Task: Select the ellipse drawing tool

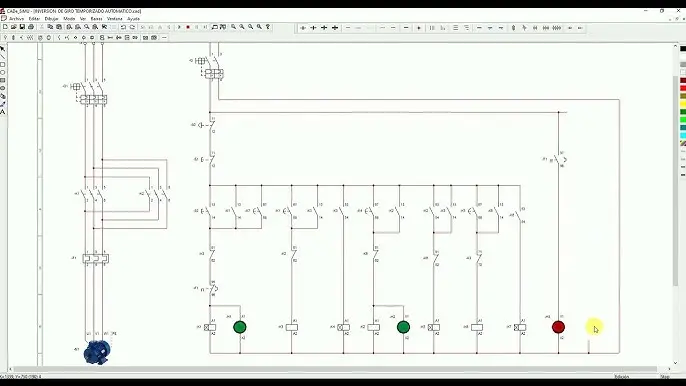Action: tap(3, 73)
